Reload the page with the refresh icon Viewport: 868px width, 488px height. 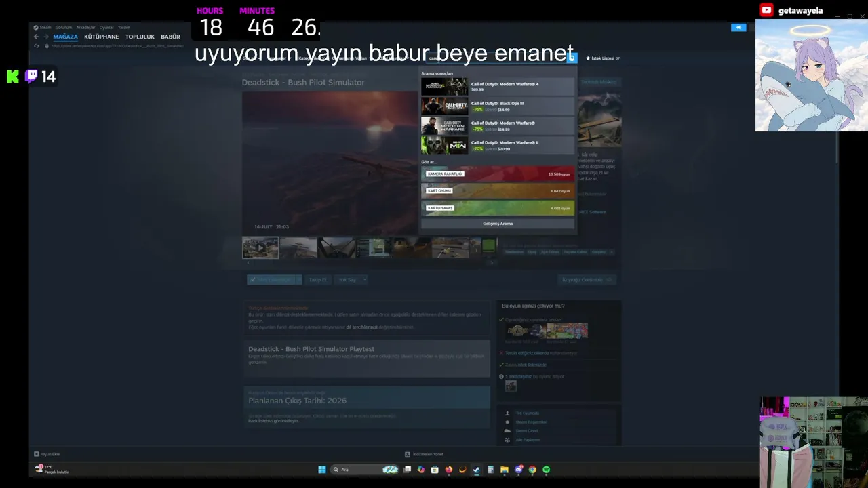(x=37, y=46)
